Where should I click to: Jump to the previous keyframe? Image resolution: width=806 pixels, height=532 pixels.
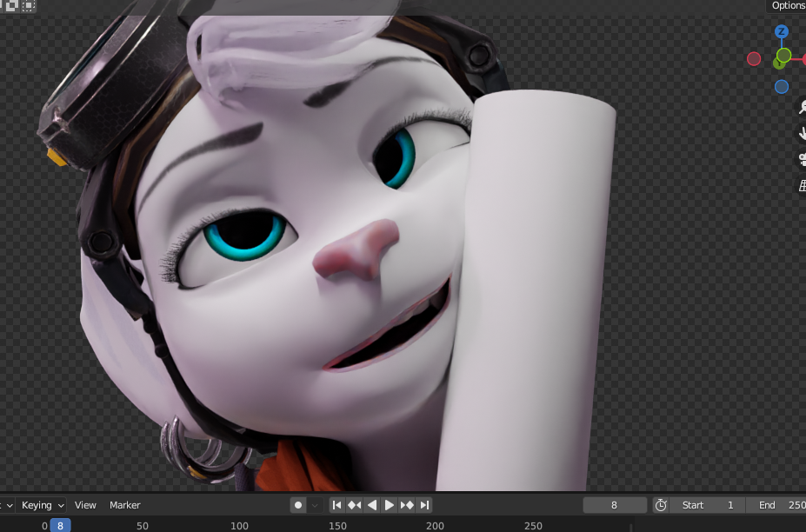click(354, 505)
